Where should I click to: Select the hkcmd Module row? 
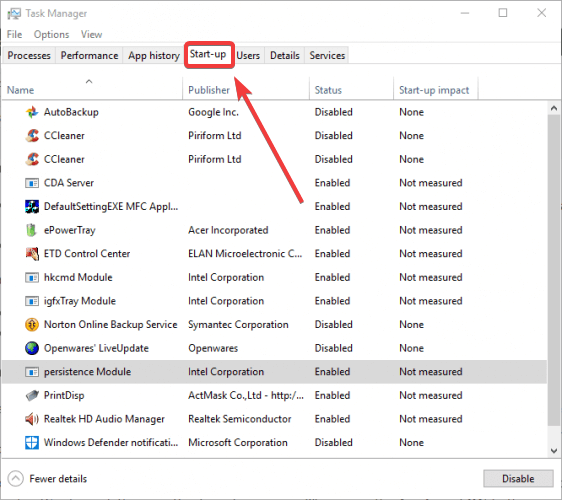tap(274, 277)
